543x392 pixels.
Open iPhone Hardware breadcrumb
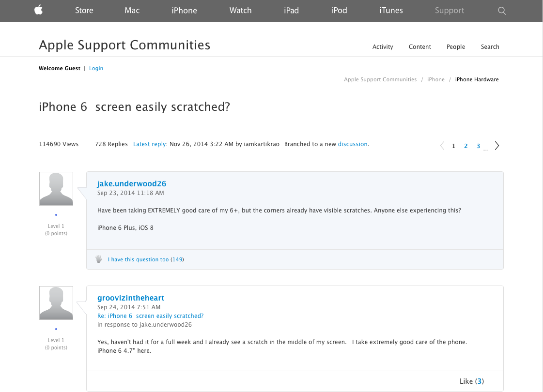coord(477,79)
